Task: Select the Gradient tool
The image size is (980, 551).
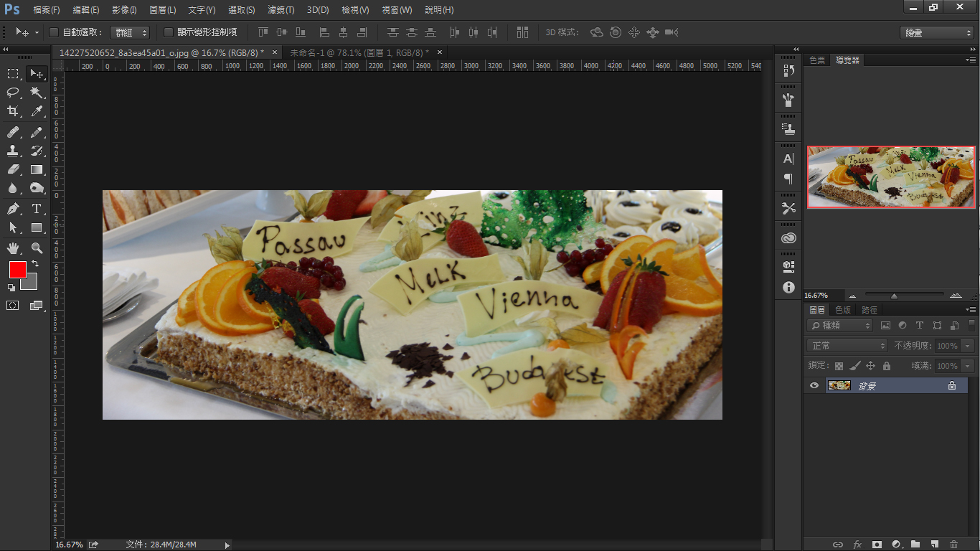Action: tap(37, 169)
